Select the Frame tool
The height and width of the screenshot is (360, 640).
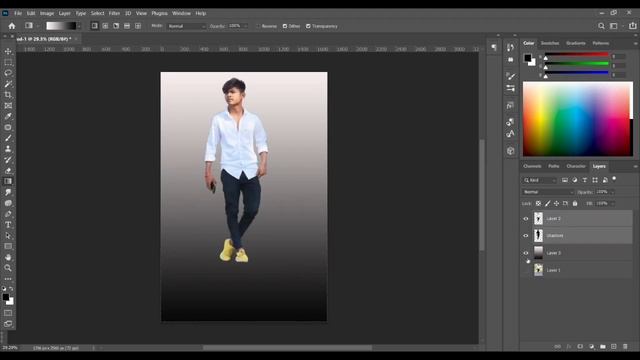[x=8, y=106]
